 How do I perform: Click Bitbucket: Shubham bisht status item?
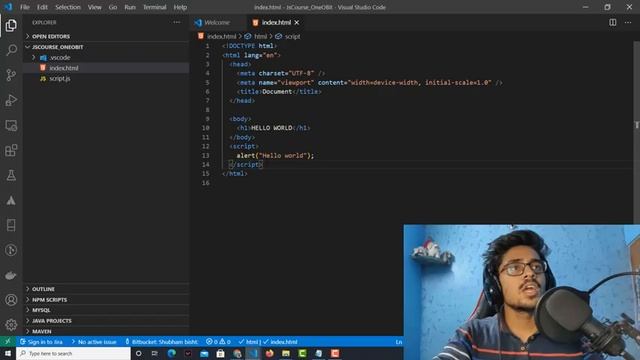pos(162,342)
